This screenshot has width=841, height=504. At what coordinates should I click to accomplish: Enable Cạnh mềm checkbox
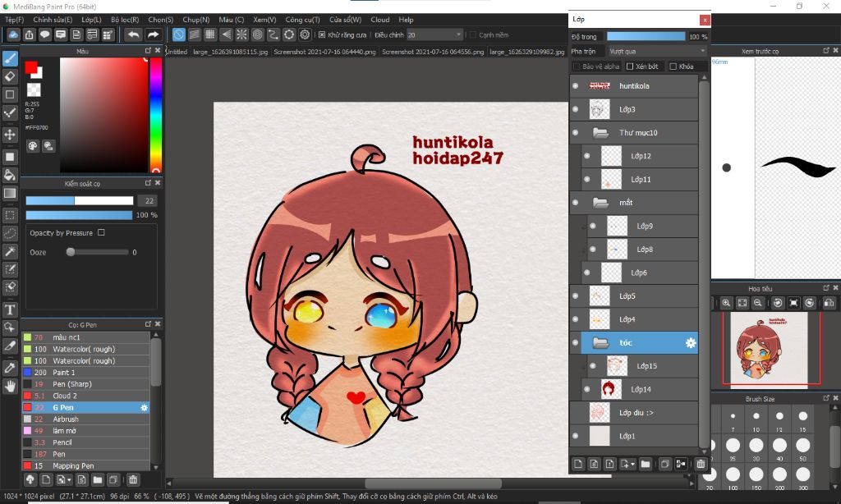pos(473,34)
